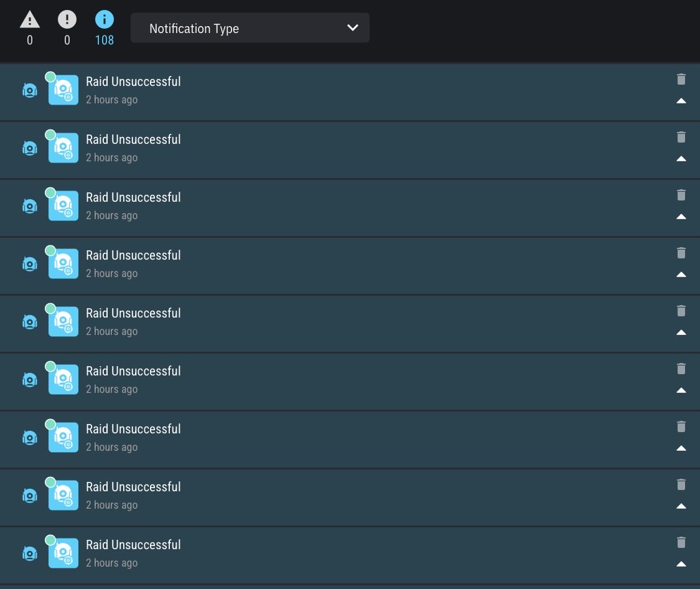Click the second notification's square raid avatar
This screenshot has height=589, width=700.
coord(63,148)
